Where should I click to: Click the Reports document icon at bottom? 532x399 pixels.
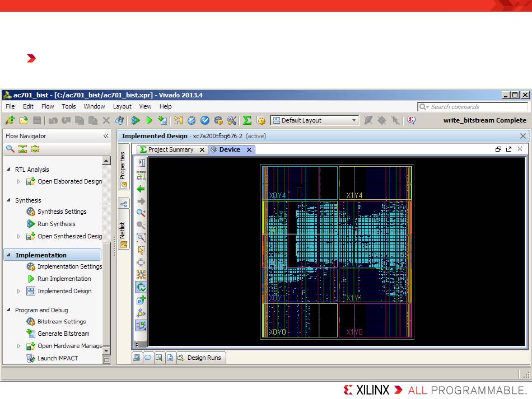click(170, 358)
